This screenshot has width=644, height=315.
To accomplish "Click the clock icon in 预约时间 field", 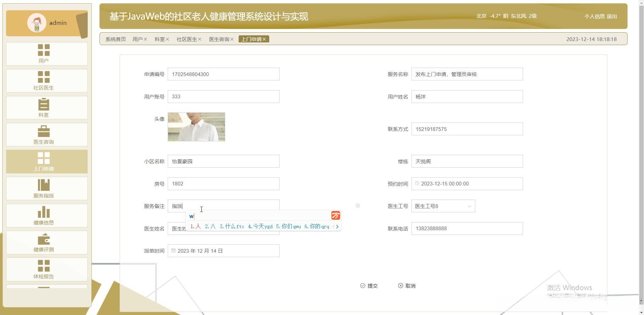I will pos(417,183).
